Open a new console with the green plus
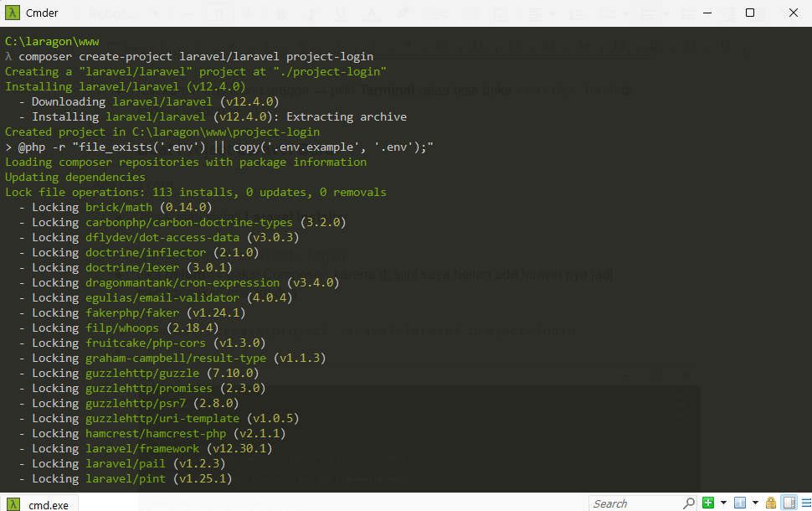 [708, 503]
